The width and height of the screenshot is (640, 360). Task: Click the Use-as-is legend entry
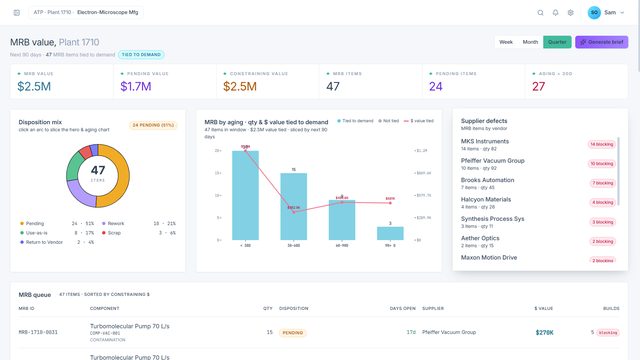click(x=57, y=233)
